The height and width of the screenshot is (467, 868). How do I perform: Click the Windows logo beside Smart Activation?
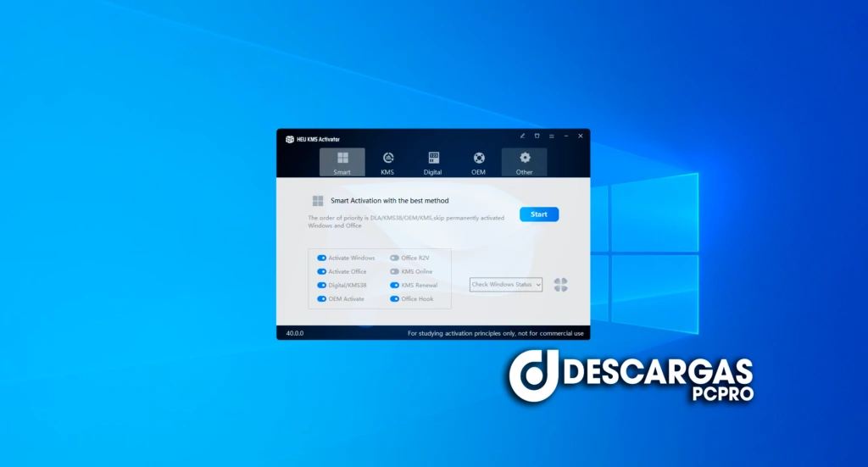coord(318,201)
